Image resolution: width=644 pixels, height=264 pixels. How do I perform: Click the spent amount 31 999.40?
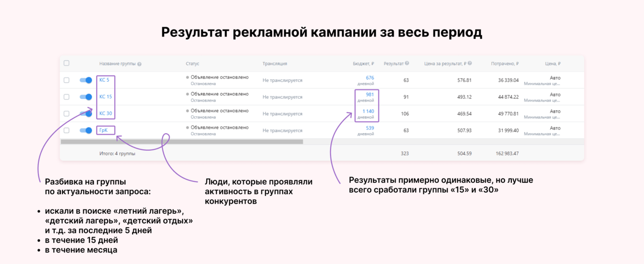508,130
